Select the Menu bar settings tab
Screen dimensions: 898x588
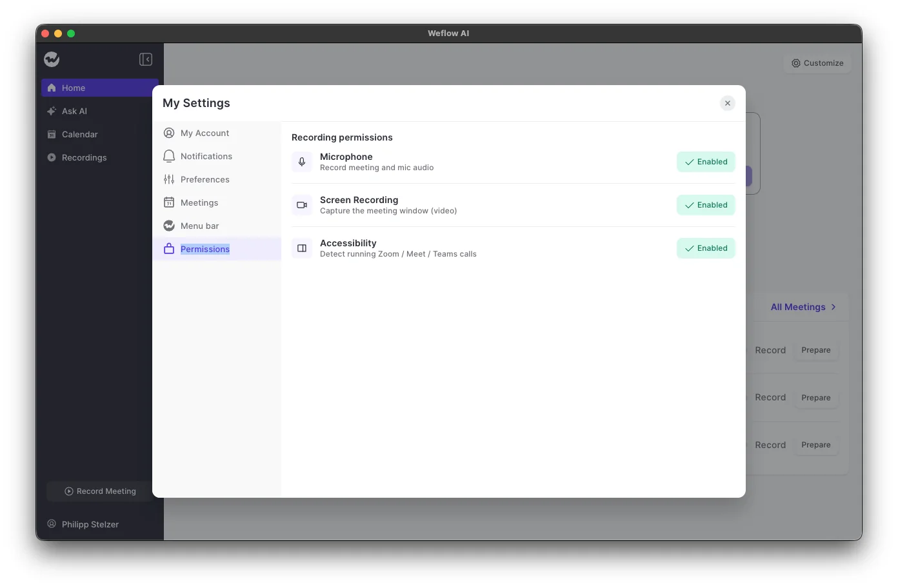click(217, 226)
